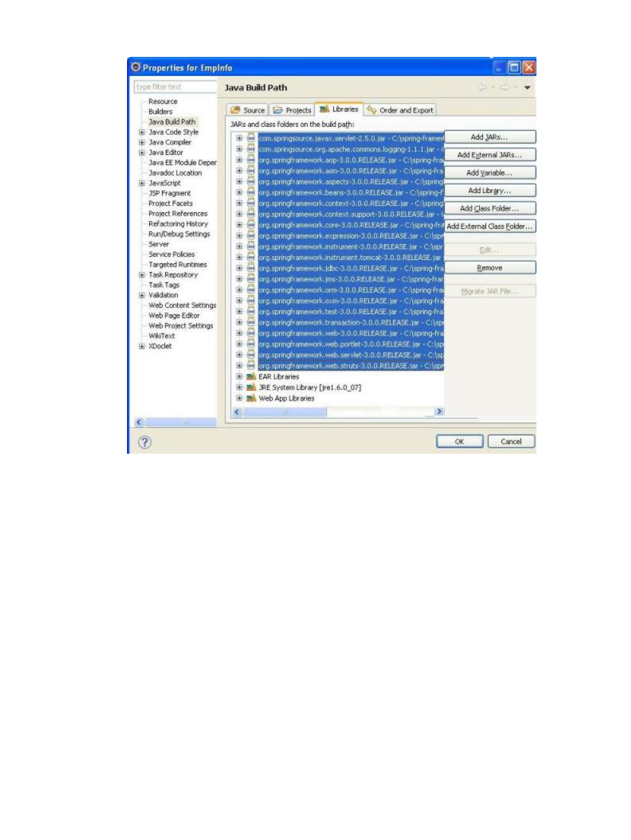Select the Libraries tab

click(x=339, y=109)
